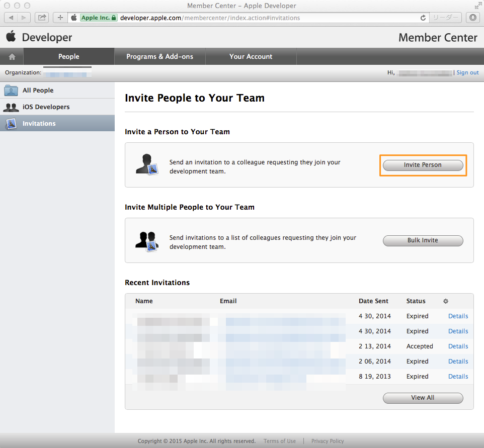Click the Invite Person button
Screen dimensions: 484x448
pyautogui.click(x=423, y=164)
